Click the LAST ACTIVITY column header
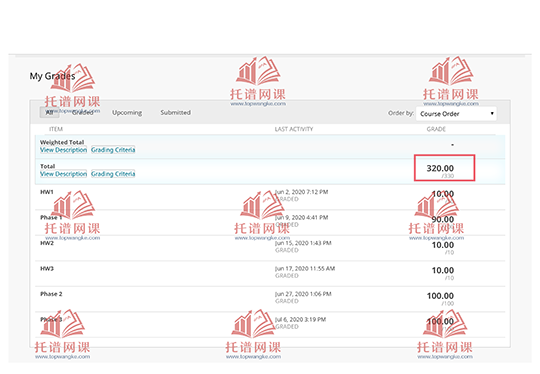540x374 pixels. point(294,129)
